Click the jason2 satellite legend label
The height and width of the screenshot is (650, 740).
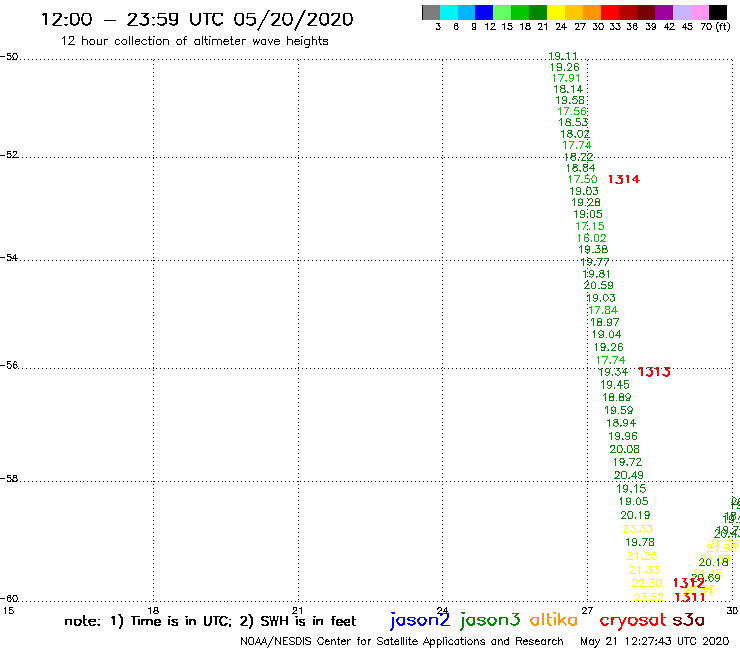point(420,620)
